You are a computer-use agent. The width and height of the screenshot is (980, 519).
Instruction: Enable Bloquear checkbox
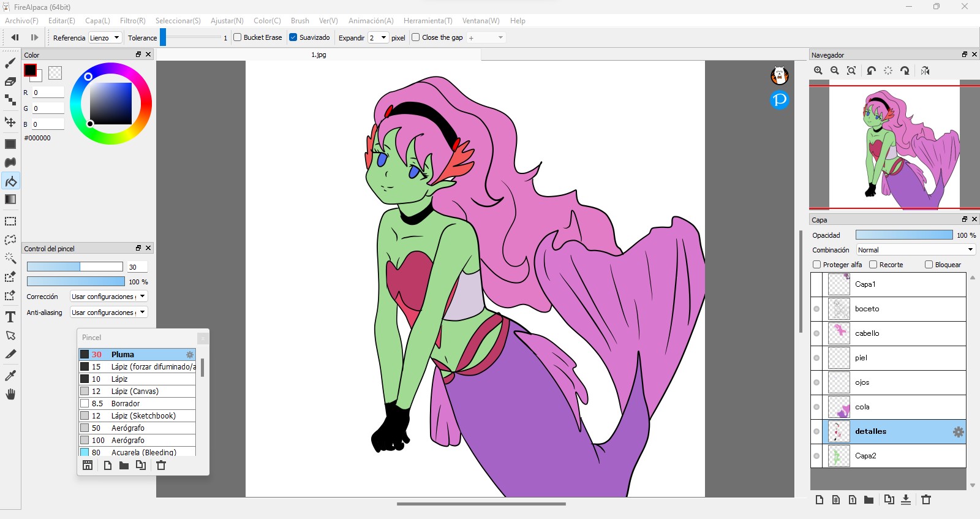[x=929, y=265]
